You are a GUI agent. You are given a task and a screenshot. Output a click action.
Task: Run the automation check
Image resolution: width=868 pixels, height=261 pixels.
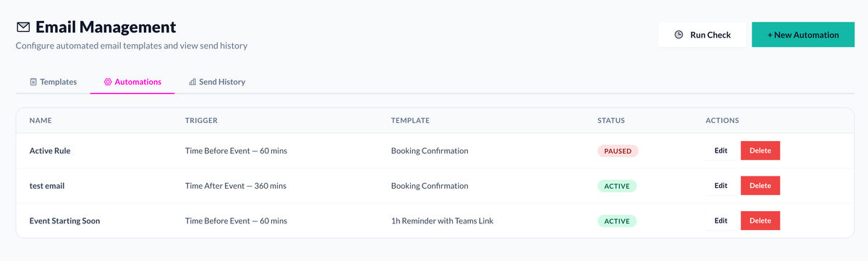[x=702, y=35]
